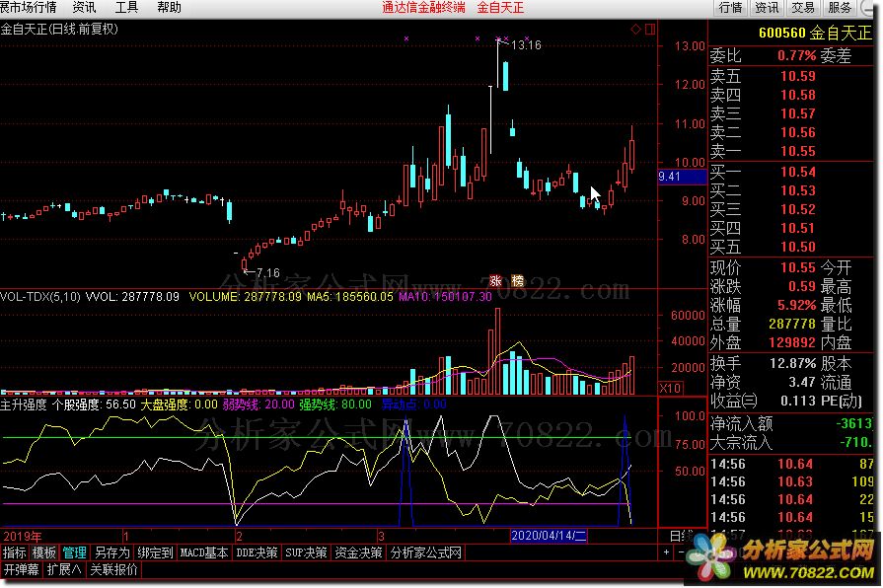Click the 资讯 button at top right

(x=767, y=7)
